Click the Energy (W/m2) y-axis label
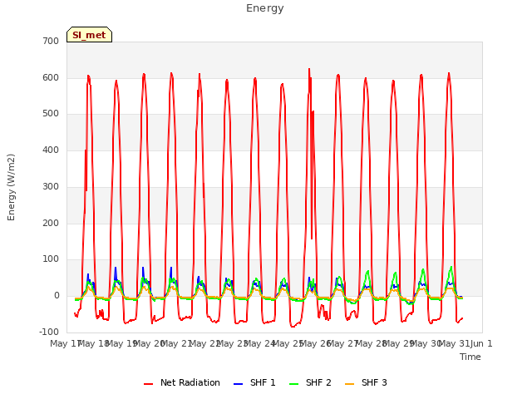This screenshot has height=399, width=532. (11, 187)
